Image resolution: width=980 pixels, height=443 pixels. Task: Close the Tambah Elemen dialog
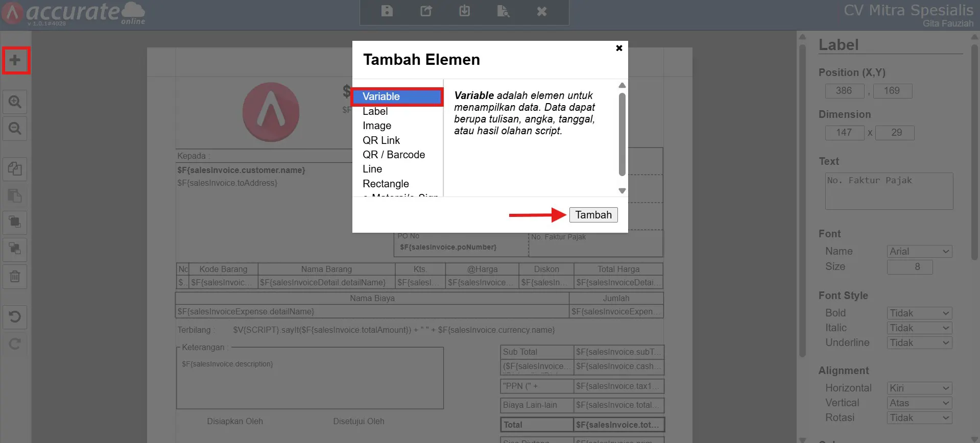pyautogui.click(x=619, y=48)
